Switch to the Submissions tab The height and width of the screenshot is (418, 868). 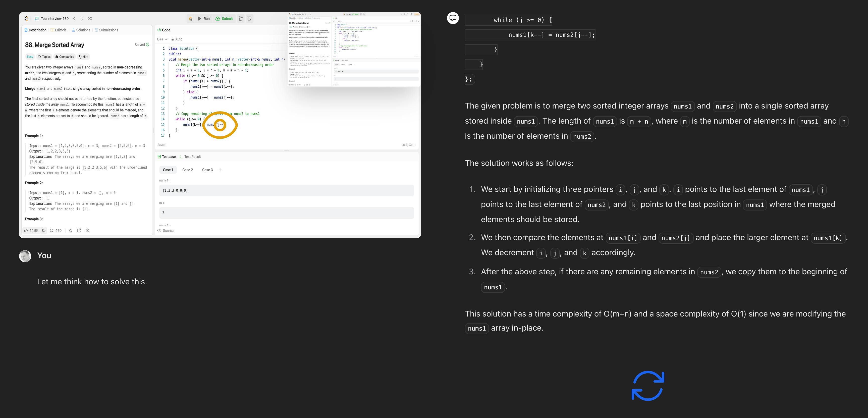[x=106, y=30]
